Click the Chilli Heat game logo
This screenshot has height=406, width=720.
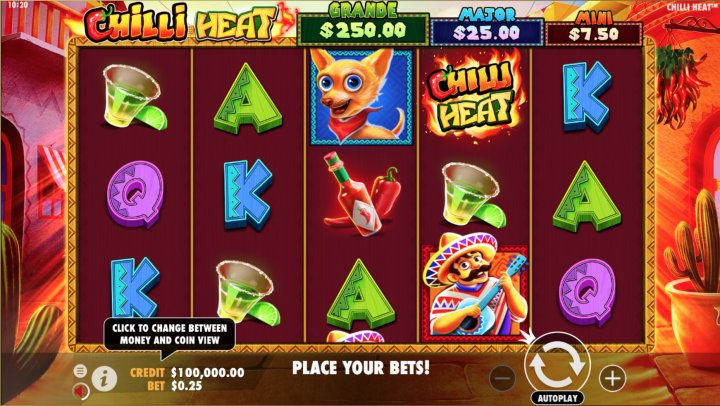[183, 23]
